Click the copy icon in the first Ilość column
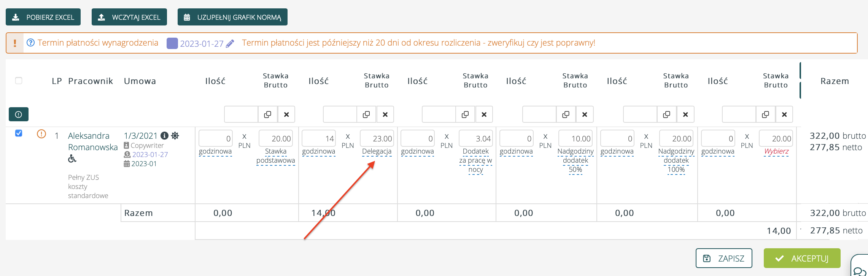Viewport: 868px width, 276px height. [268, 114]
